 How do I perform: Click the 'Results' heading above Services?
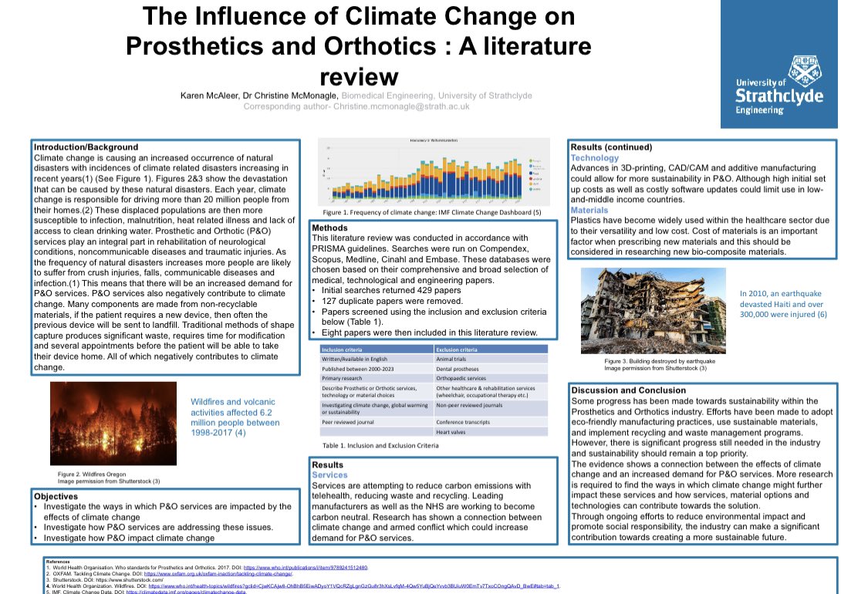click(327, 465)
